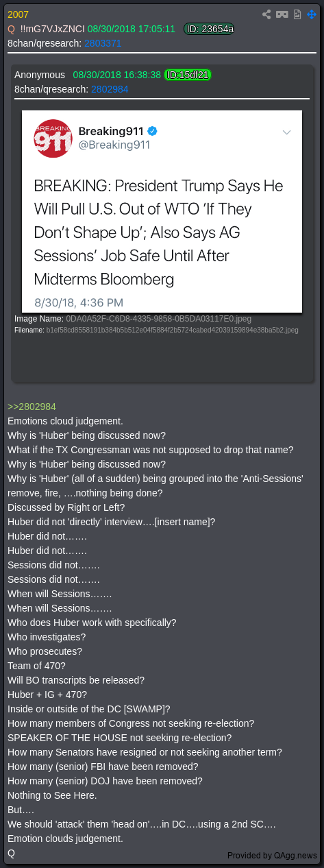Click the Breaking911 round logo avatar
The image size is (324, 868).
(53, 138)
